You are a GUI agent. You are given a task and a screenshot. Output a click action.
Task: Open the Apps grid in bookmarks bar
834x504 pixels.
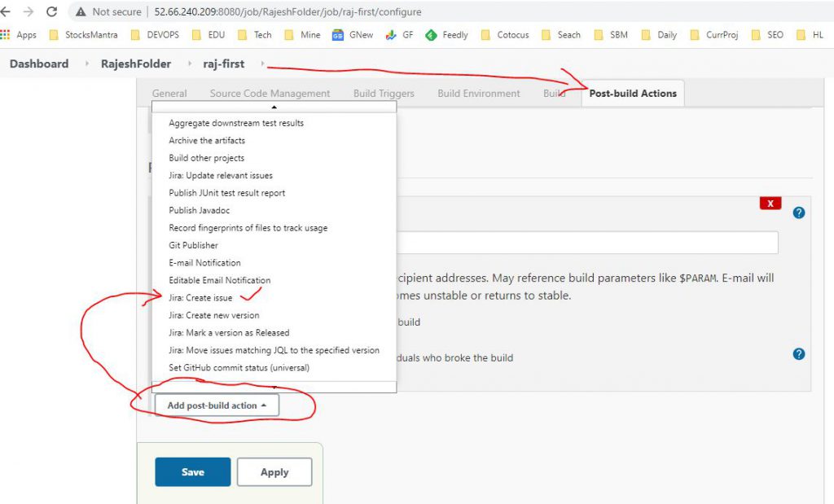(x=6, y=35)
